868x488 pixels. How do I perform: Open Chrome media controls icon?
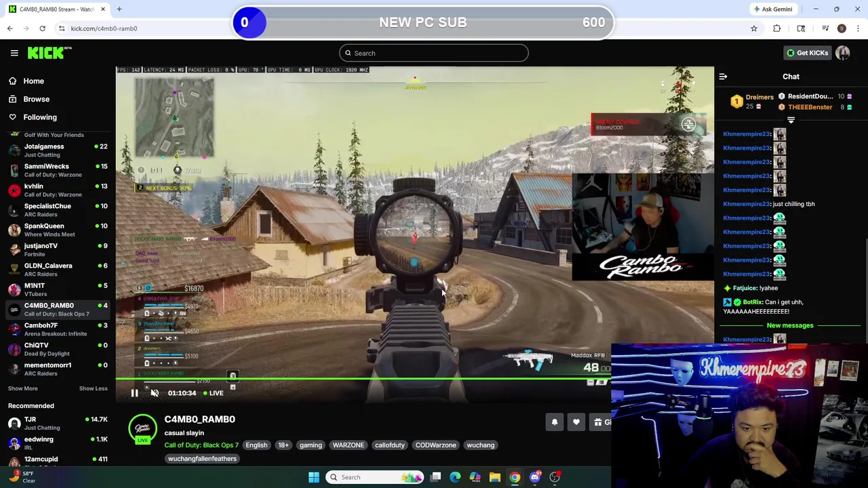point(825,28)
